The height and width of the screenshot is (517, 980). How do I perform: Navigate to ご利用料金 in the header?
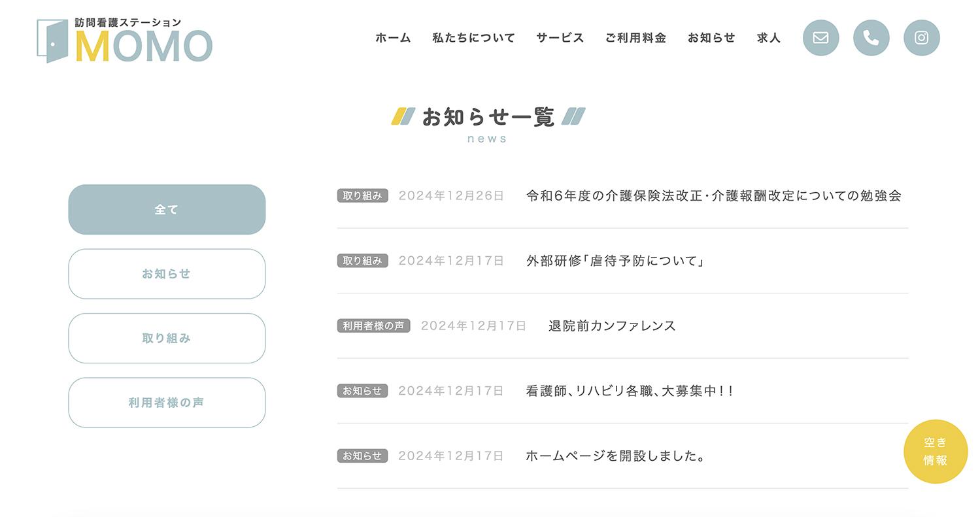(635, 38)
